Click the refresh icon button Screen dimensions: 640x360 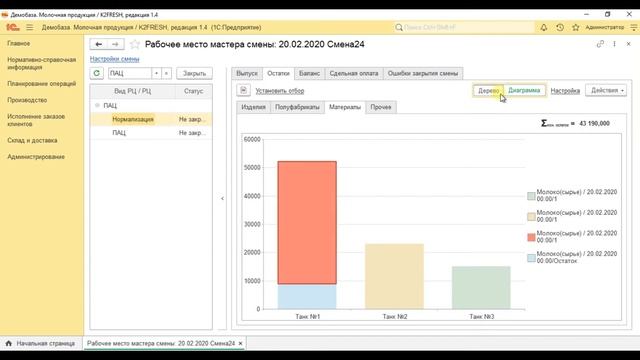97,73
